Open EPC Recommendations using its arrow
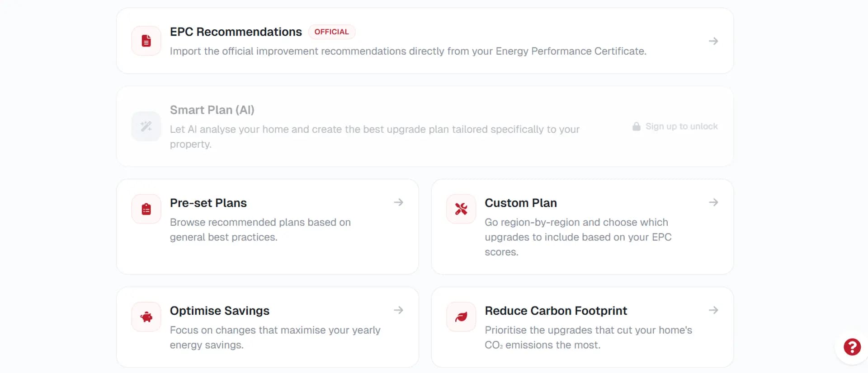868x373 pixels. (713, 41)
